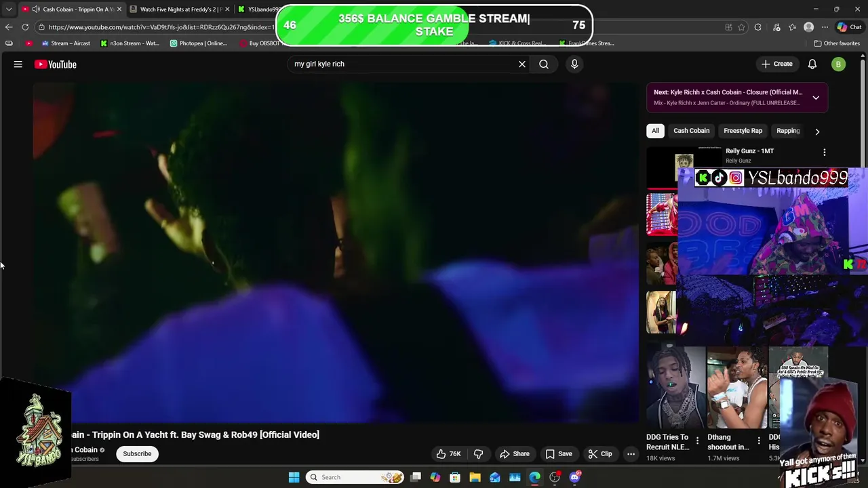
Task: Click the main video player
Action: 336,252
